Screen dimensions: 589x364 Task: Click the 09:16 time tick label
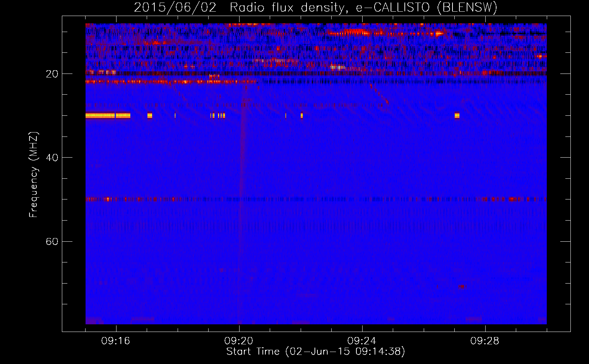coord(116,341)
